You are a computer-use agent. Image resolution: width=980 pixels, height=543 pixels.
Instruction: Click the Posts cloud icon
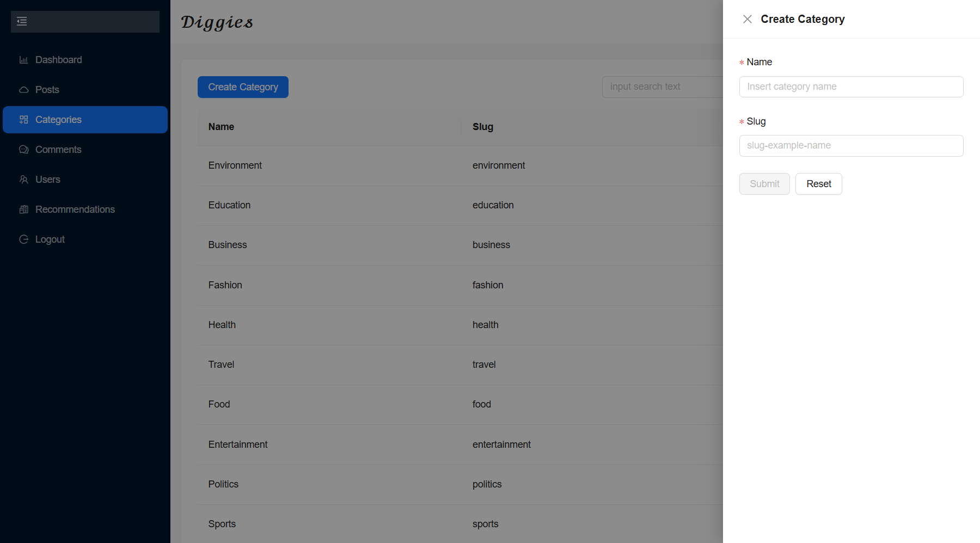click(x=23, y=90)
